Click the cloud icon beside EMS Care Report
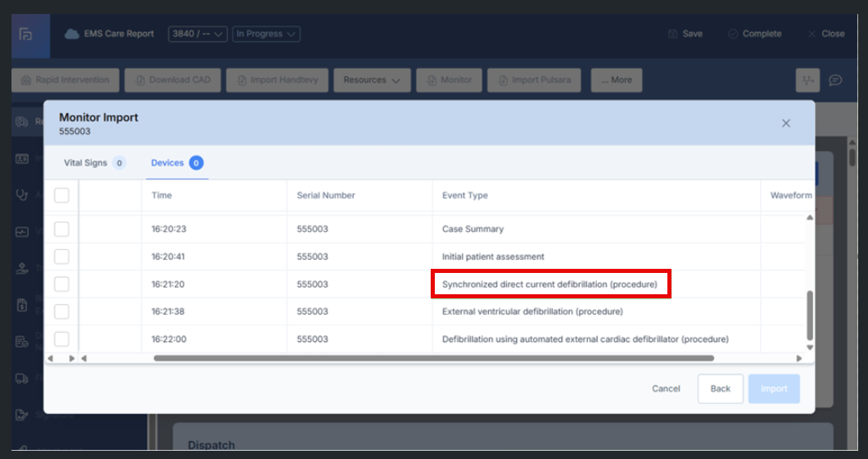Image resolution: width=868 pixels, height=459 pixels. pos(72,34)
